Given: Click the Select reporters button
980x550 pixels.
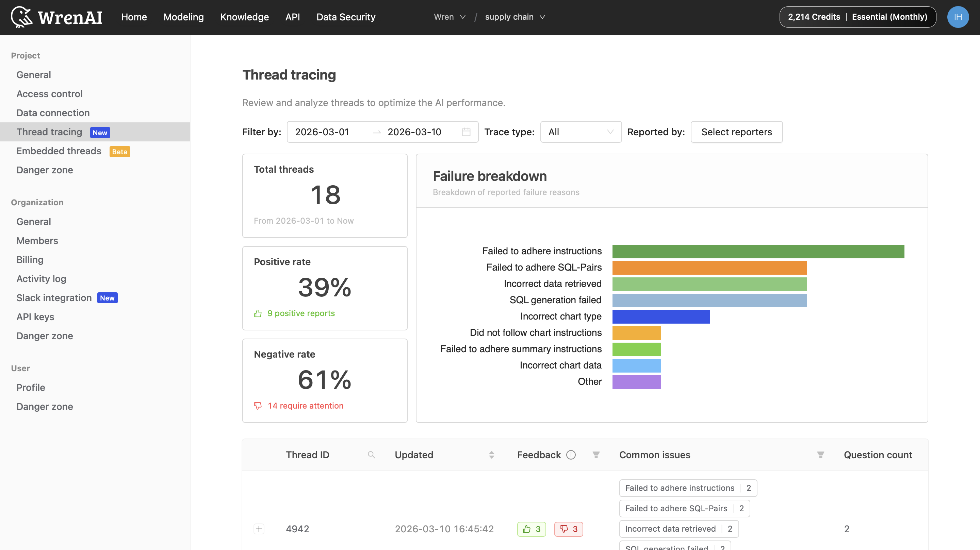Looking at the screenshot, I should 736,132.
